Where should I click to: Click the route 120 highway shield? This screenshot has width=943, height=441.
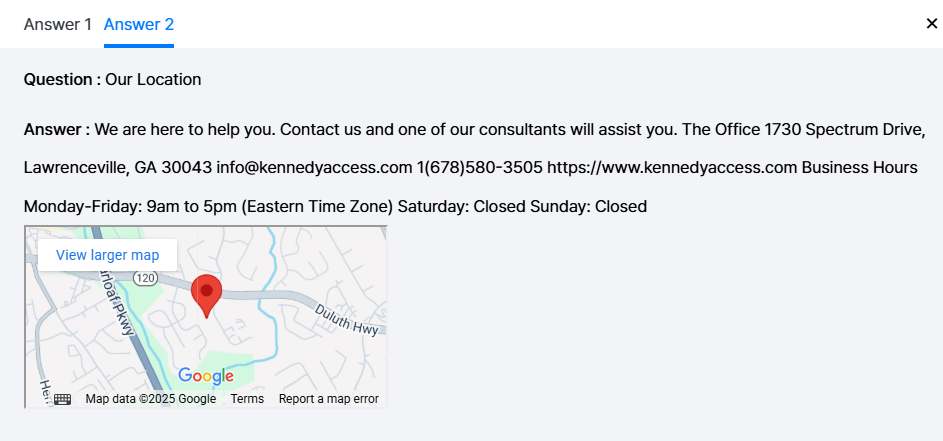[146, 276]
